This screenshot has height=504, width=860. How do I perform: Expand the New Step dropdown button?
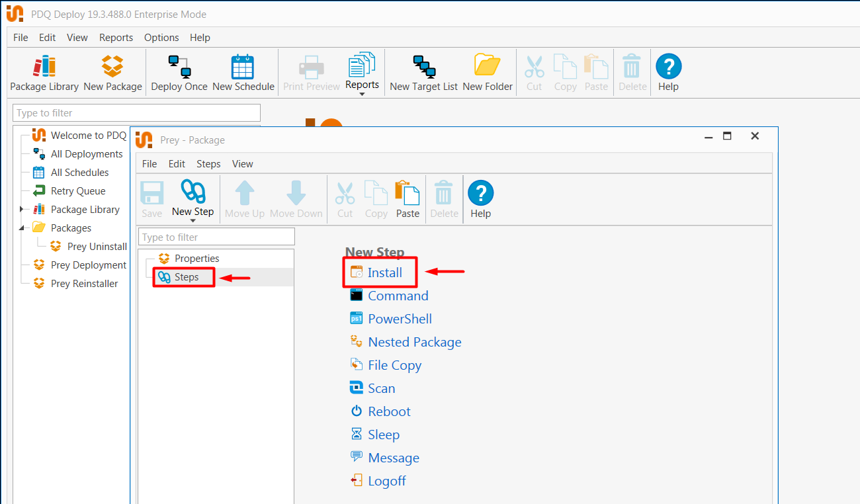[193, 221]
